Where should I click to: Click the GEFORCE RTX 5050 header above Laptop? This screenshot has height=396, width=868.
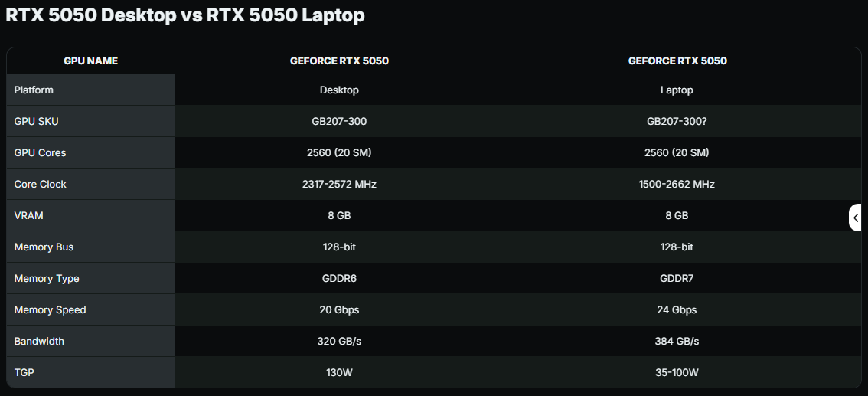coord(677,61)
